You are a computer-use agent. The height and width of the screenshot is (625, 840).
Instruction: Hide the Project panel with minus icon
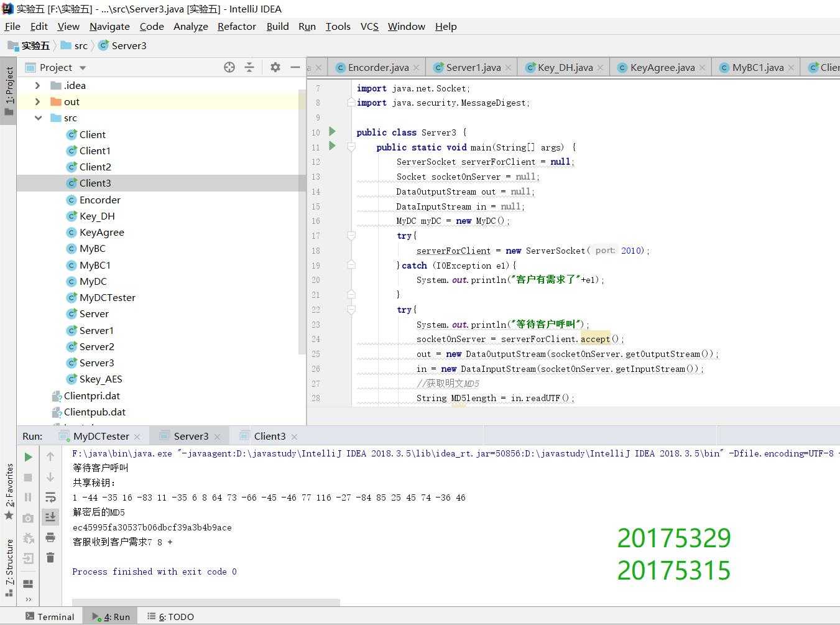[x=295, y=67]
